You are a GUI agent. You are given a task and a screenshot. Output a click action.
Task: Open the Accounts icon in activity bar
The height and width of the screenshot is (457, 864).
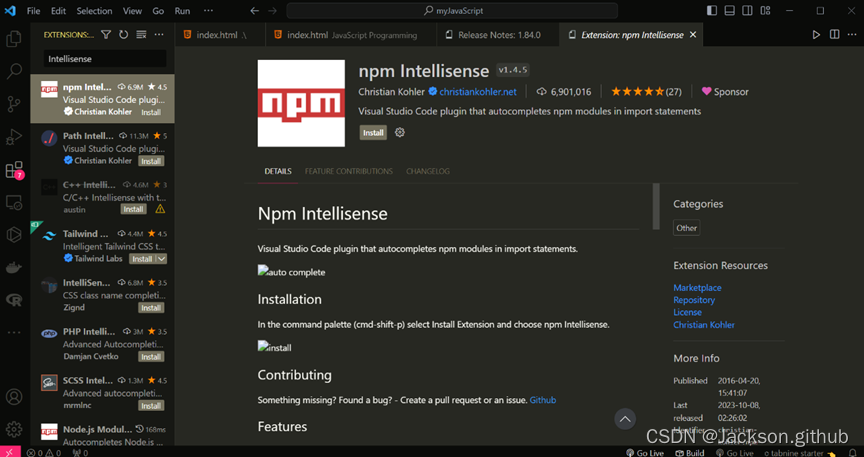(13, 396)
